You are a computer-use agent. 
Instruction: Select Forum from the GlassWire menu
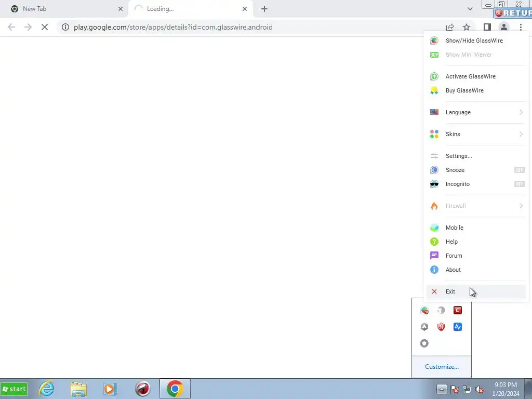coord(476,256)
